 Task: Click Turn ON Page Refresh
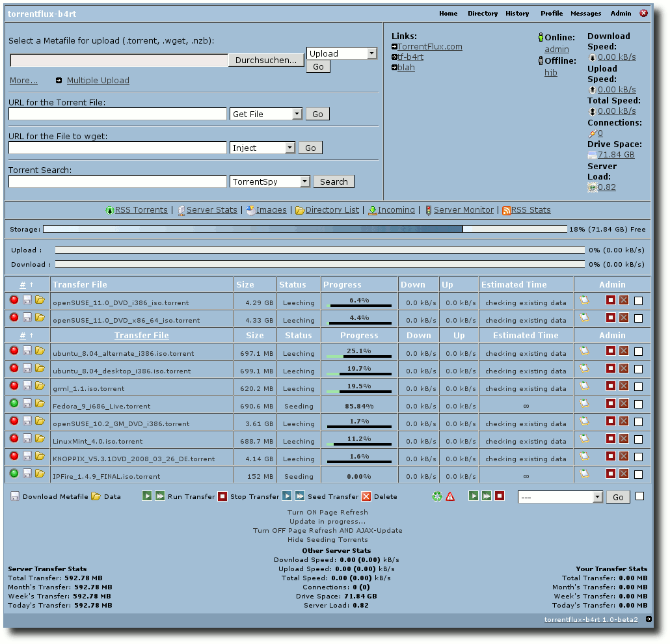click(x=328, y=513)
